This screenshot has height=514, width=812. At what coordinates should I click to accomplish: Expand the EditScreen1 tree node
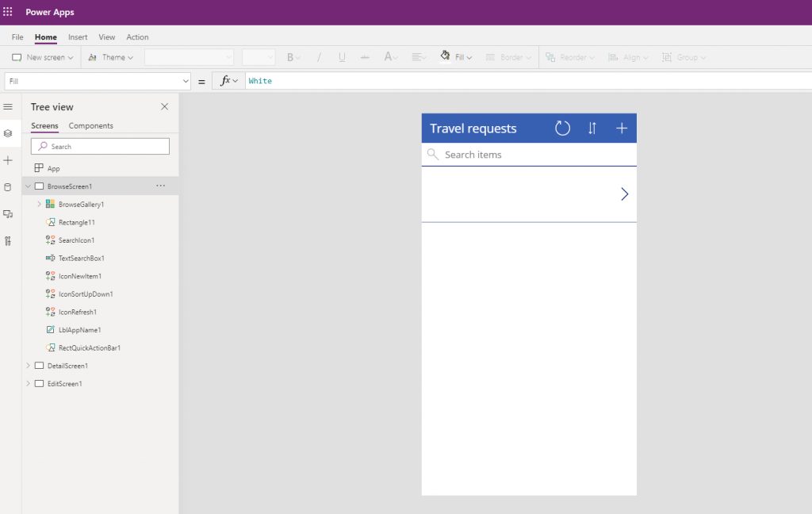point(28,383)
